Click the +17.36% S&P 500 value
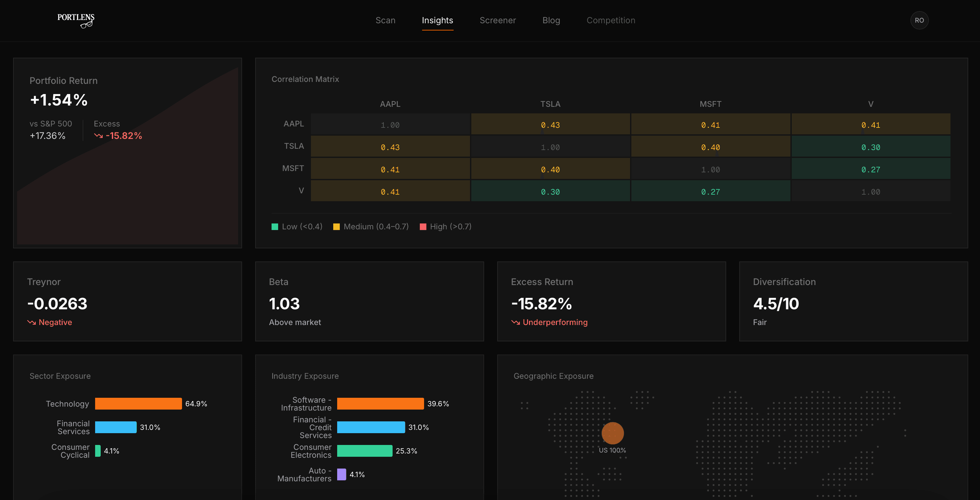Viewport: 980px width, 500px height. point(48,136)
